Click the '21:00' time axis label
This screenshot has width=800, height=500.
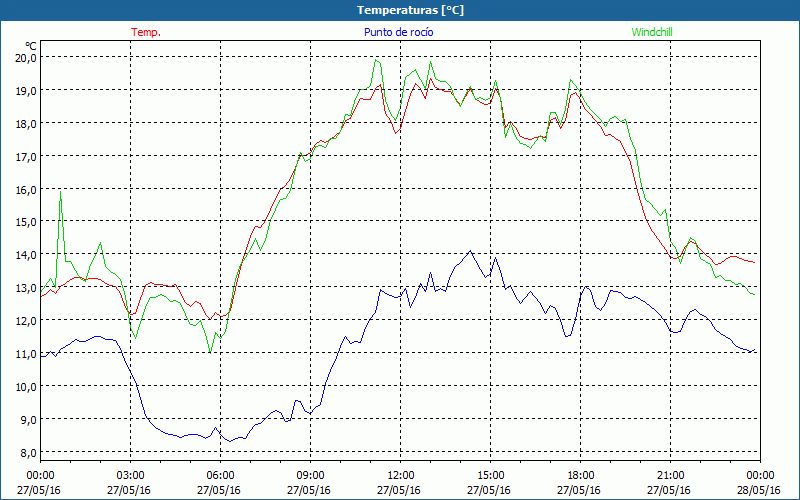(x=670, y=476)
